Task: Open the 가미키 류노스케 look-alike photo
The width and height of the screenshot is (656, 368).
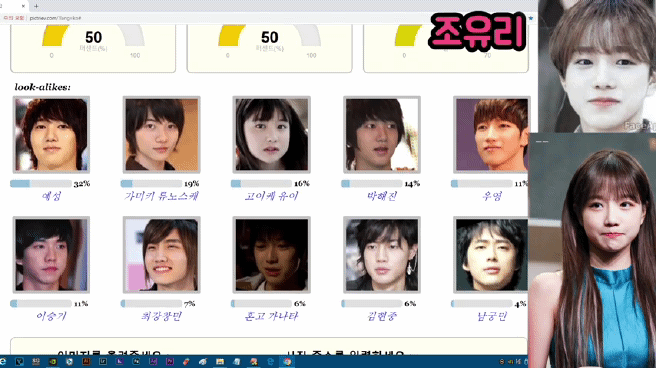Action: click(x=161, y=135)
